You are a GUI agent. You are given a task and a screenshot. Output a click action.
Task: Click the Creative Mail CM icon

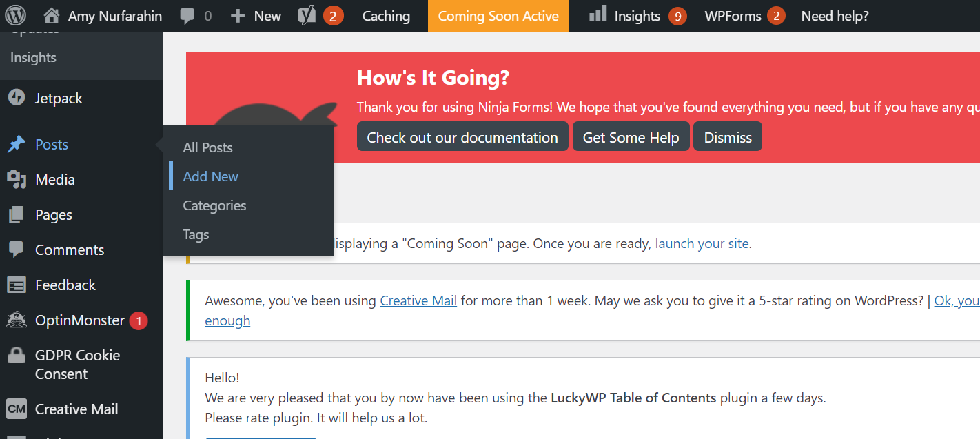click(17, 409)
